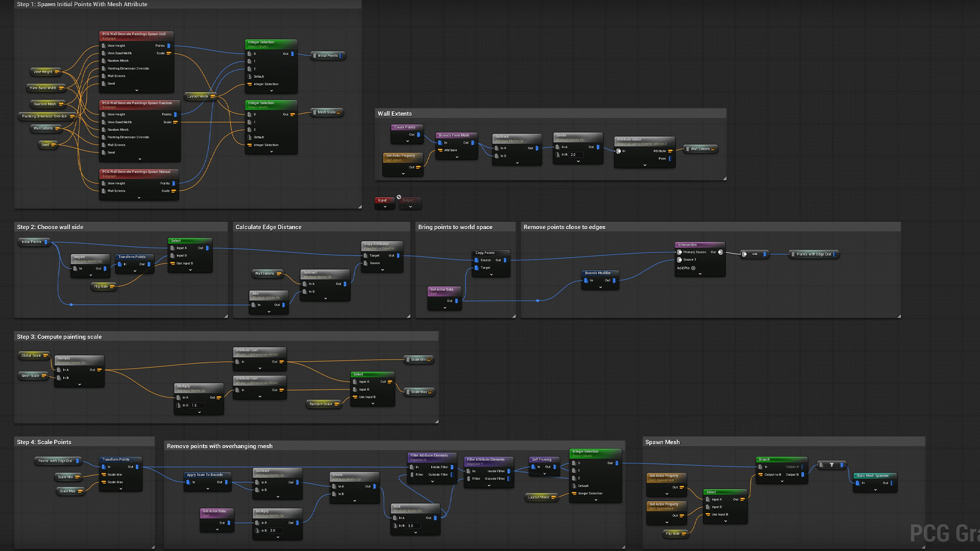Click the Primary Source pin on the Intersection node
The width and height of the screenshot is (980, 551).
tap(679, 252)
